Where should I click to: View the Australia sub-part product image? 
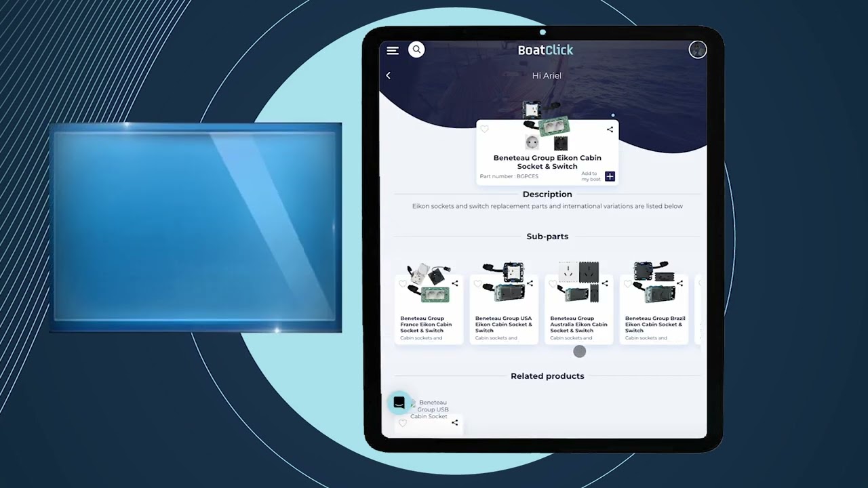click(x=579, y=283)
